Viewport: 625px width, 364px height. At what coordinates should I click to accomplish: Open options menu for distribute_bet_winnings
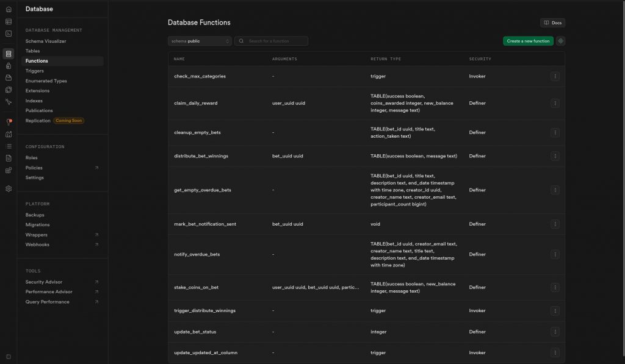[x=555, y=156]
